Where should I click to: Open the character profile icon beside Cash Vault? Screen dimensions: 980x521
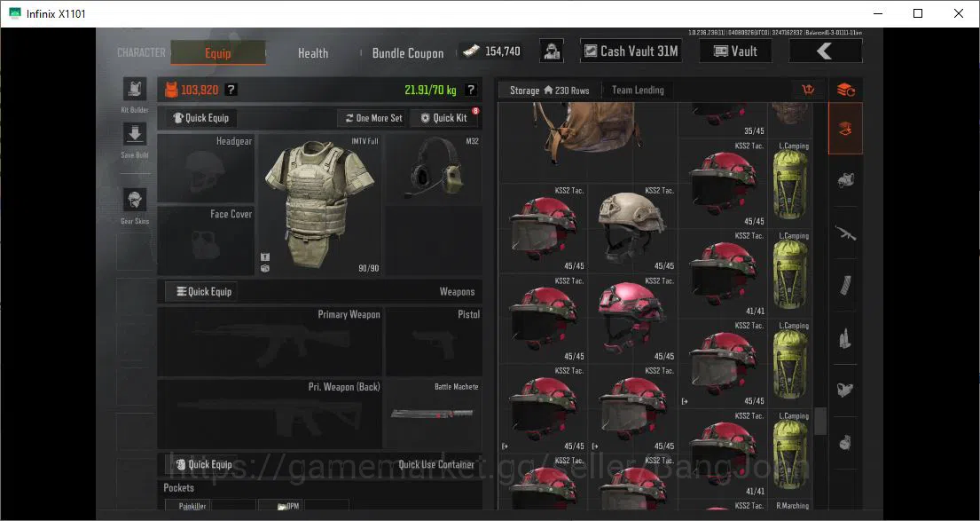point(552,51)
